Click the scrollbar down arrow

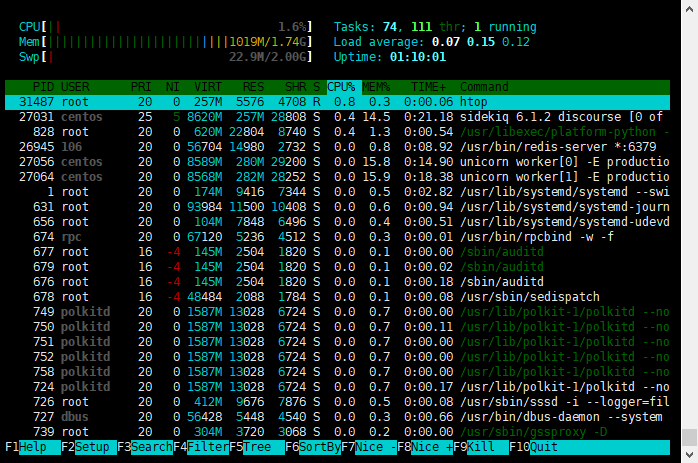[689, 455]
